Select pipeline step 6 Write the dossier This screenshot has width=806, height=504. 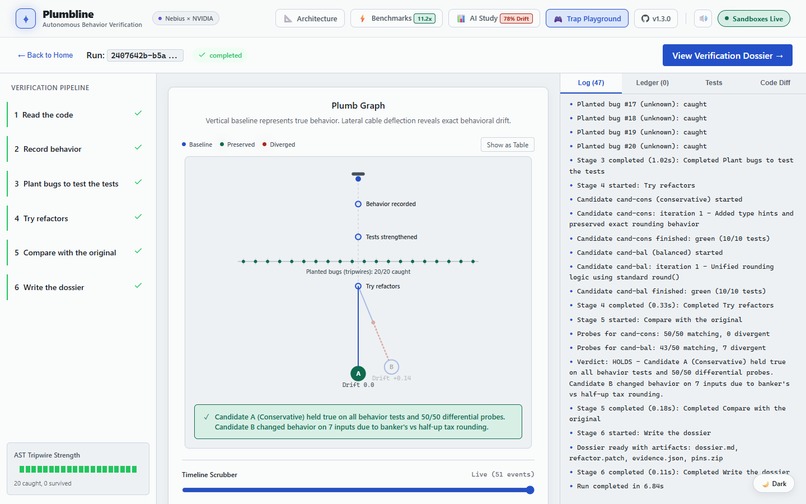tap(78, 287)
